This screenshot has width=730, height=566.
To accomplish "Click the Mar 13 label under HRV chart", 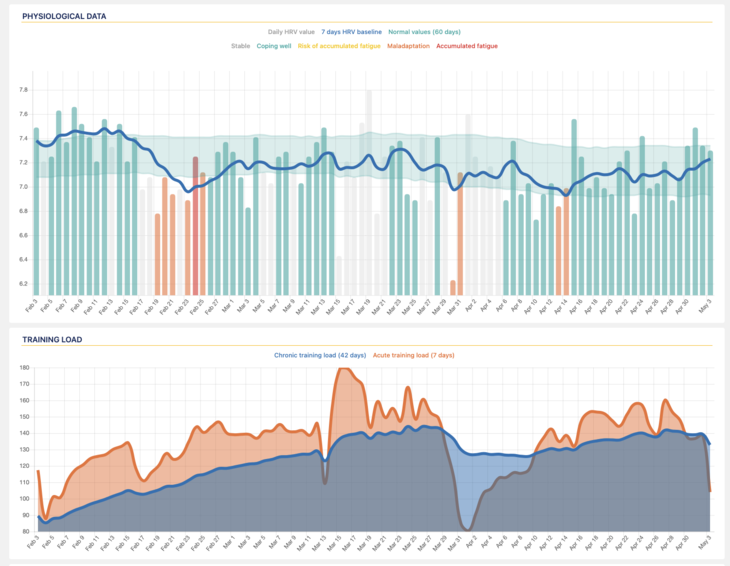I will point(318,307).
